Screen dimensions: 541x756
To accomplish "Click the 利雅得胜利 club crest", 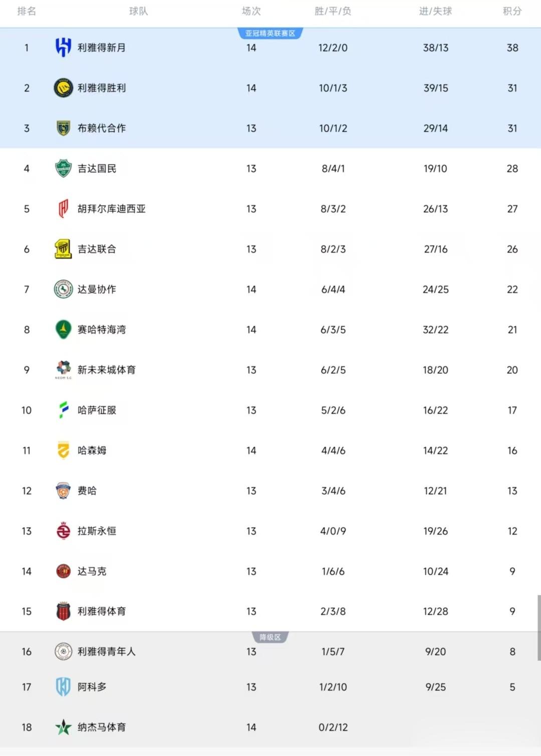I will pyautogui.click(x=63, y=88).
